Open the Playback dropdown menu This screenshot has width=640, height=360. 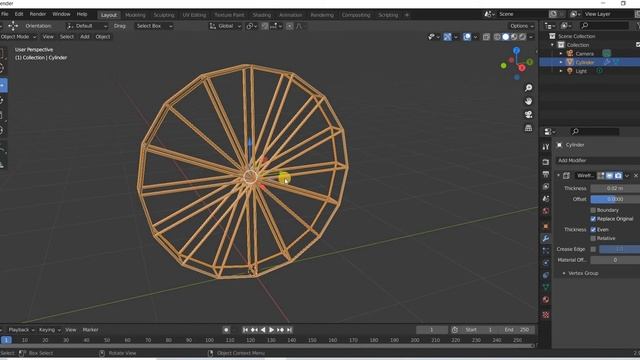coord(21,330)
